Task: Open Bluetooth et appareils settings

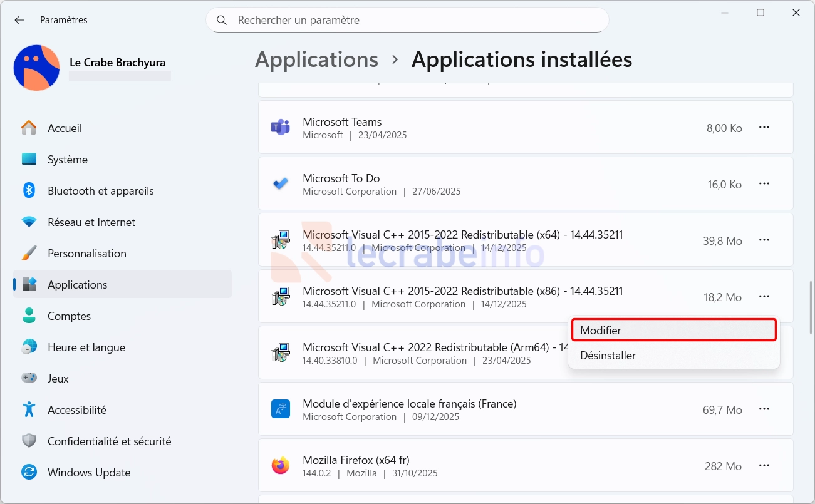Action: click(100, 191)
